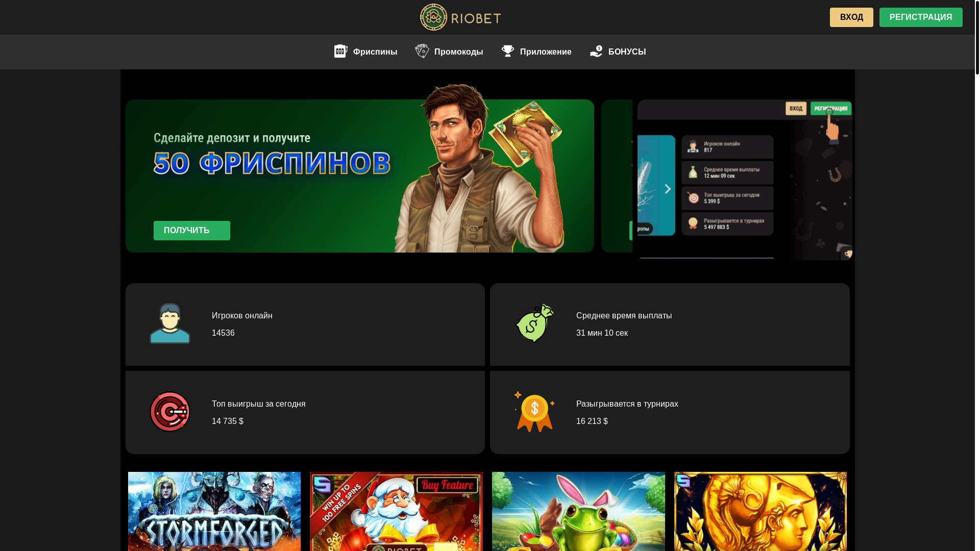Click the player avatar icon for Игроков онлайн
The width and height of the screenshot is (980, 551).
pos(170,323)
